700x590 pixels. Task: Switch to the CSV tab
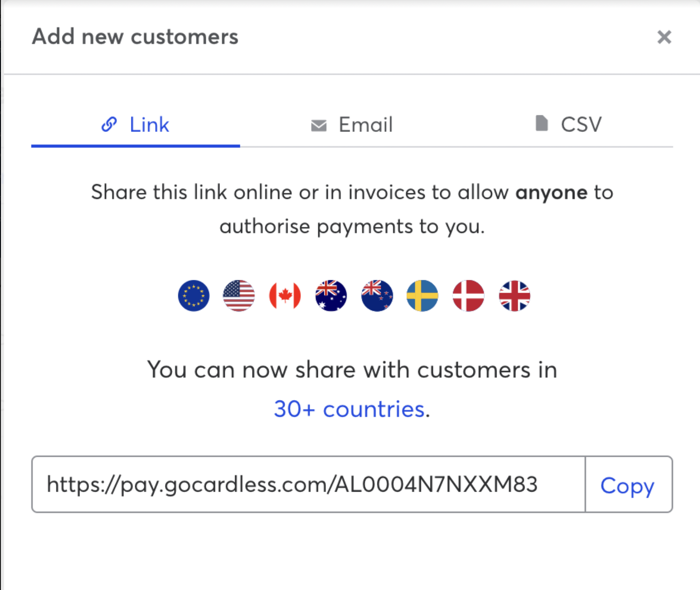click(x=569, y=125)
